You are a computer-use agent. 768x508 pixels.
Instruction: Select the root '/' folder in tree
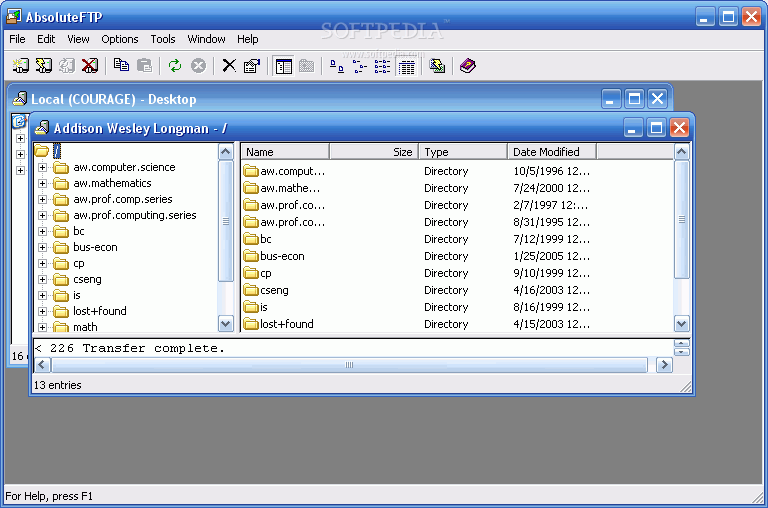point(57,151)
